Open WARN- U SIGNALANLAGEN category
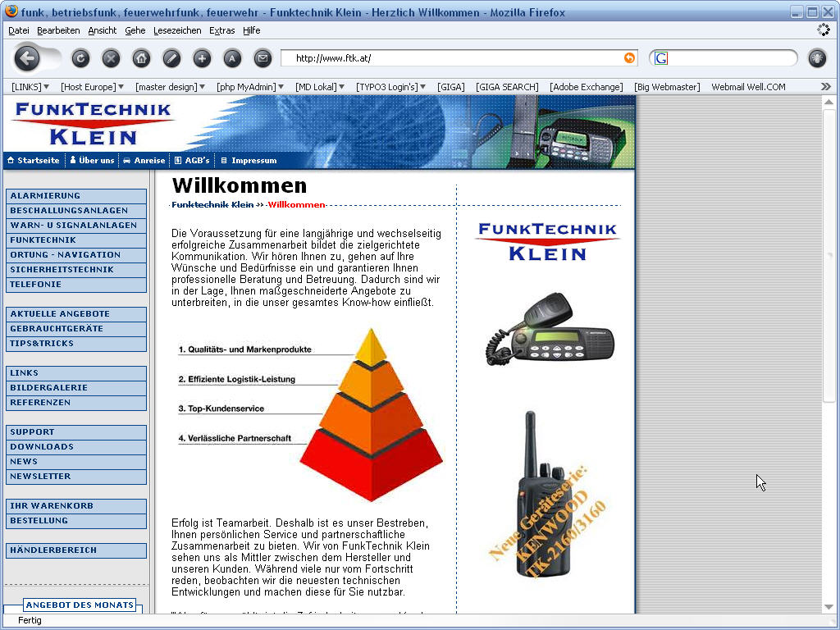Screen dimensions: 840x630 point(76,225)
